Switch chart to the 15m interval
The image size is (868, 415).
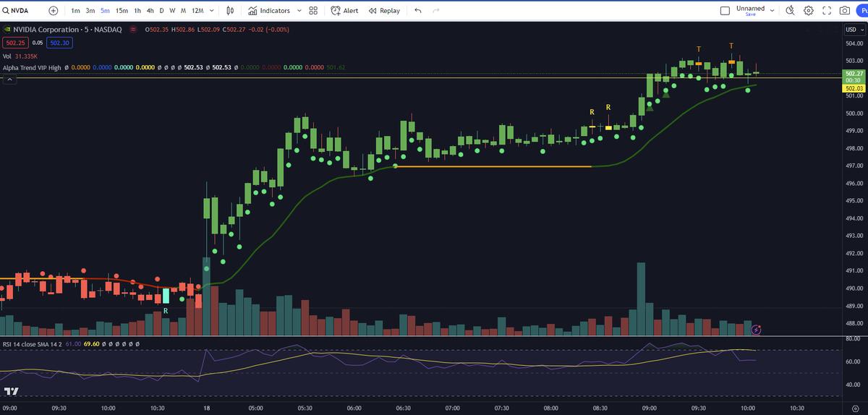click(x=122, y=11)
